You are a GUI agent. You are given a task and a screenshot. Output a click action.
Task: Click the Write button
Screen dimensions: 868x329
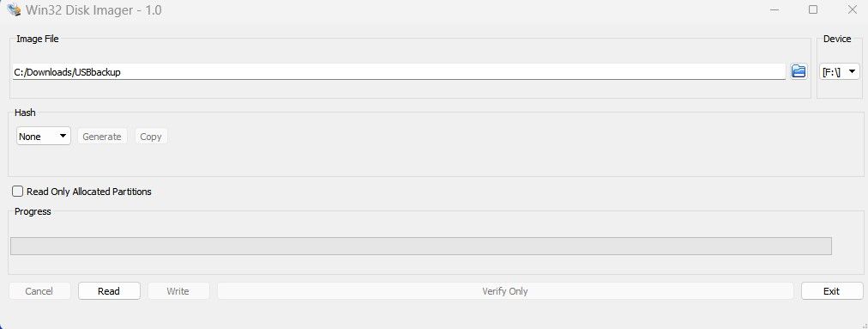point(178,290)
